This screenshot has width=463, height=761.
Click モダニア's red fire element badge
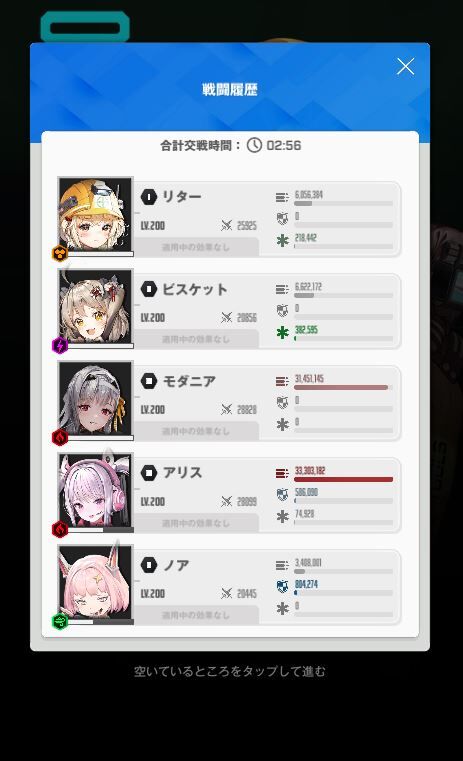[60, 437]
